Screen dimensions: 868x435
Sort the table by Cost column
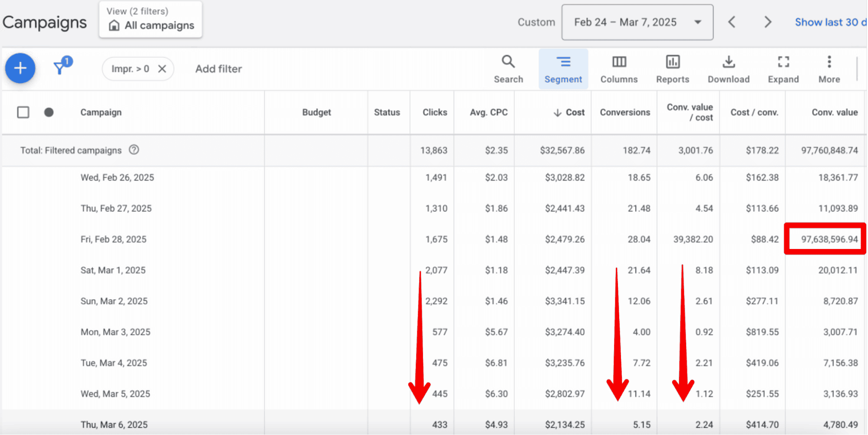[x=570, y=113]
